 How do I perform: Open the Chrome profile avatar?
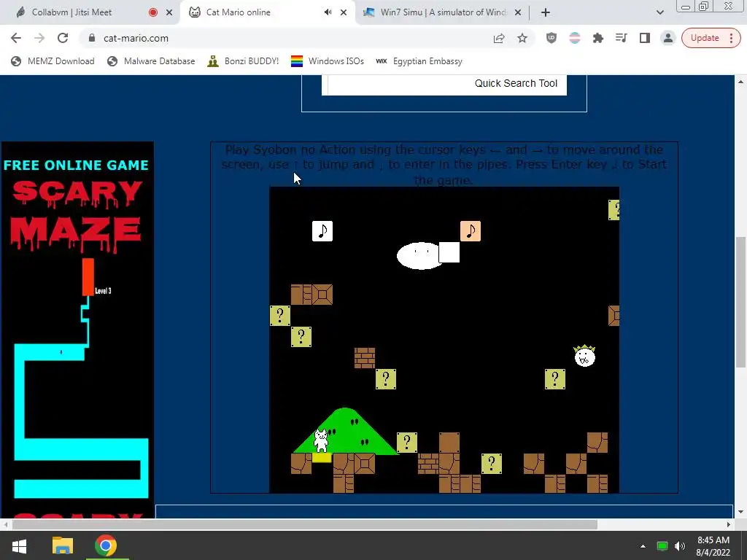(668, 38)
